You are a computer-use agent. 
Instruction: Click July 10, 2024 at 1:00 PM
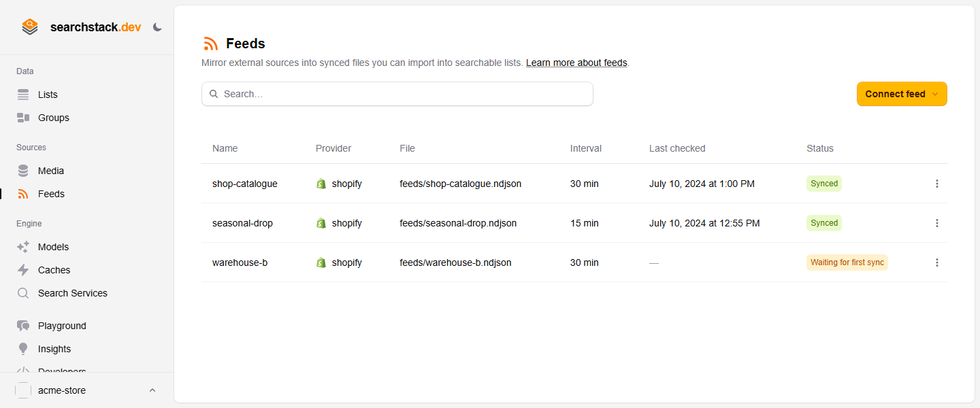(x=702, y=184)
